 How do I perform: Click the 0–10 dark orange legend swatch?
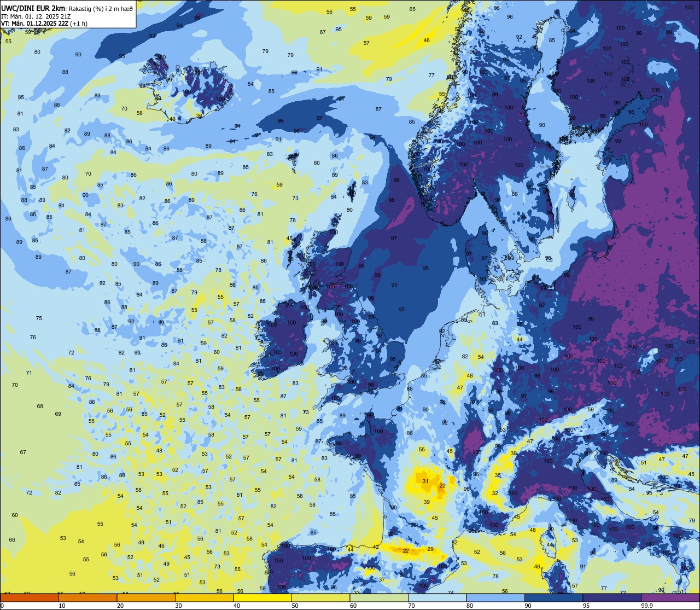[x=30, y=598]
